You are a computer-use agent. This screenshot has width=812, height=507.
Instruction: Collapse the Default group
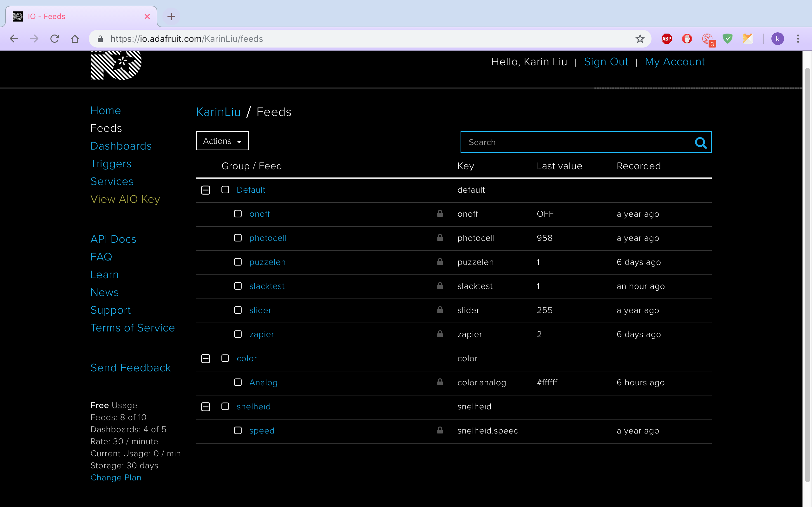click(206, 190)
